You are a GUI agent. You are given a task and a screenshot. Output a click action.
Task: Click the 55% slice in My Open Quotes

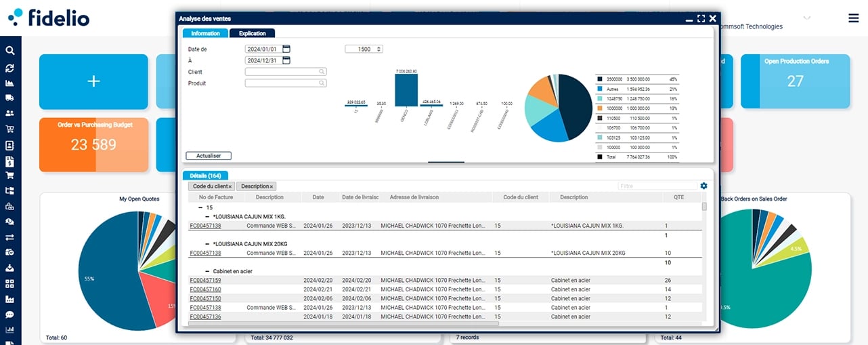[x=107, y=271]
